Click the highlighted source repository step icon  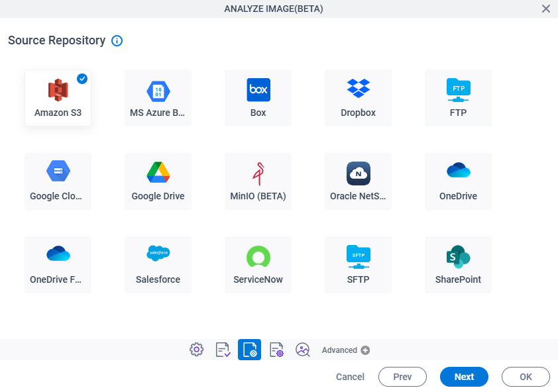pos(249,350)
